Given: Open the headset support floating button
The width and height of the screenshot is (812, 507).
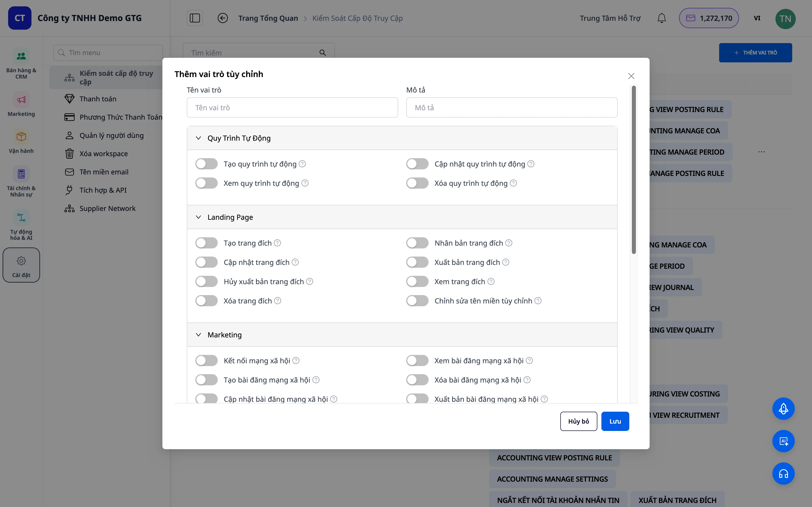Looking at the screenshot, I should (784, 474).
